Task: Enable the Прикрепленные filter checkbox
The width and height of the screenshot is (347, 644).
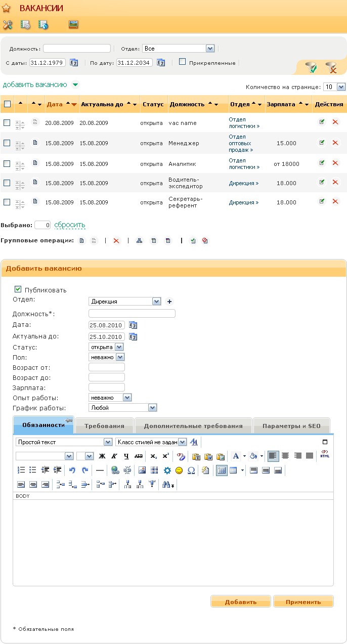Action: tap(183, 62)
